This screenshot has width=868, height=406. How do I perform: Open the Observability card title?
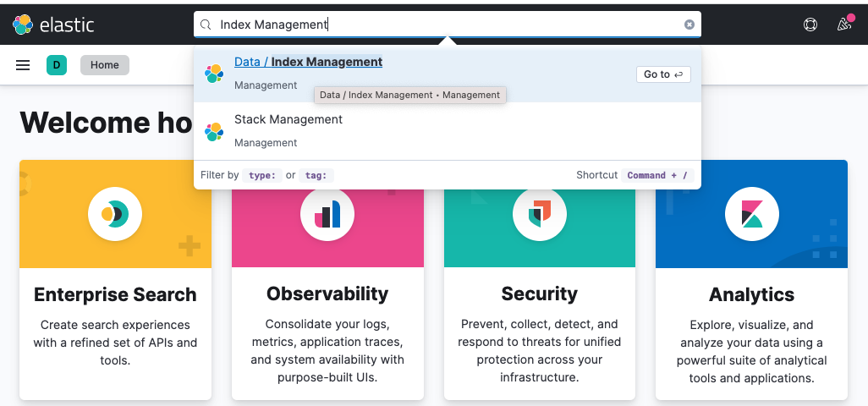tap(327, 294)
